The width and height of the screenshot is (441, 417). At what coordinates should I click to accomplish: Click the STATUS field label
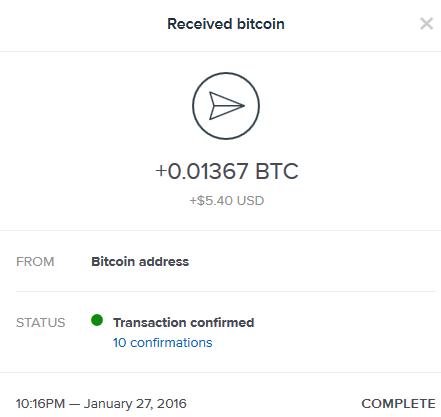pos(41,323)
